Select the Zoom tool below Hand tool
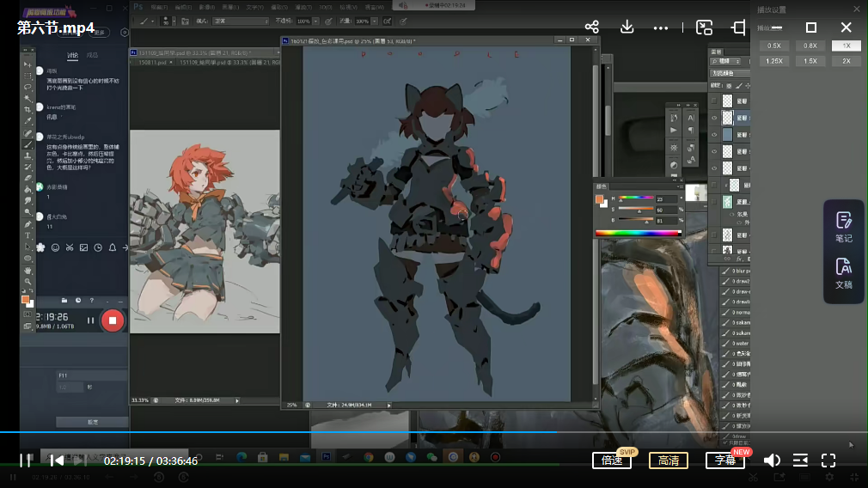The image size is (868, 488). pyautogui.click(x=28, y=282)
